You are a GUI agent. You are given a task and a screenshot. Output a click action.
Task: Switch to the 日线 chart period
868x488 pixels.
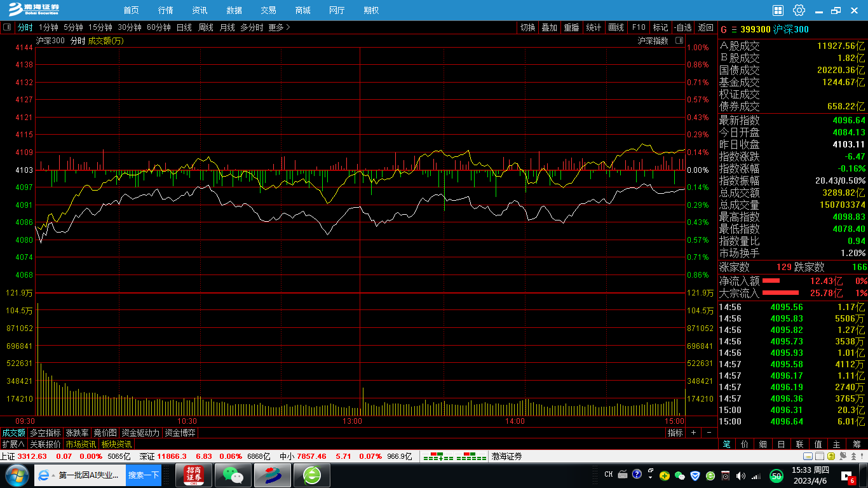(184, 27)
